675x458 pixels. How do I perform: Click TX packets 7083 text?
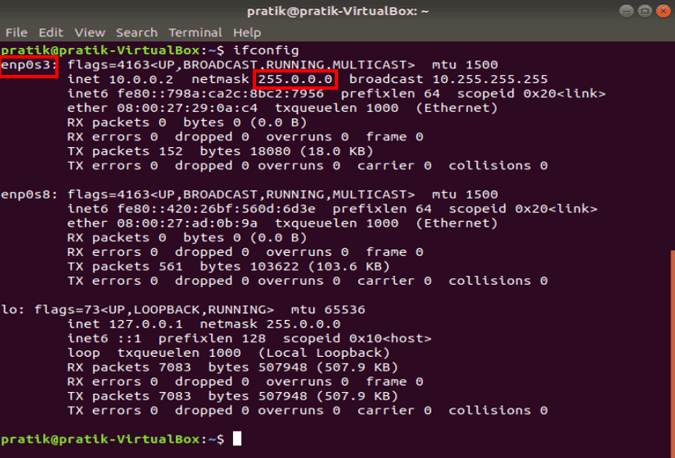click(129, 396)
